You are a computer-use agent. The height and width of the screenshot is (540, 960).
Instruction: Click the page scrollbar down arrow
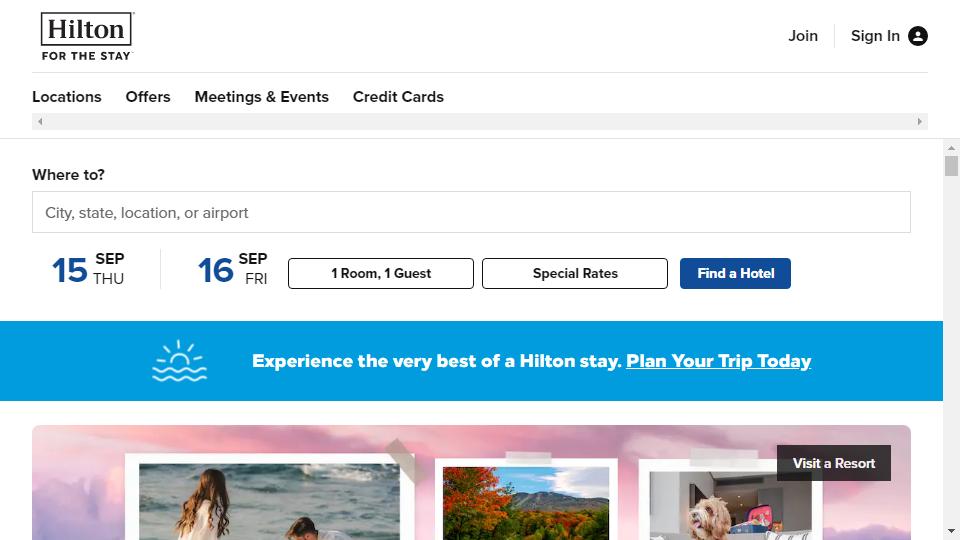point(951,531)
